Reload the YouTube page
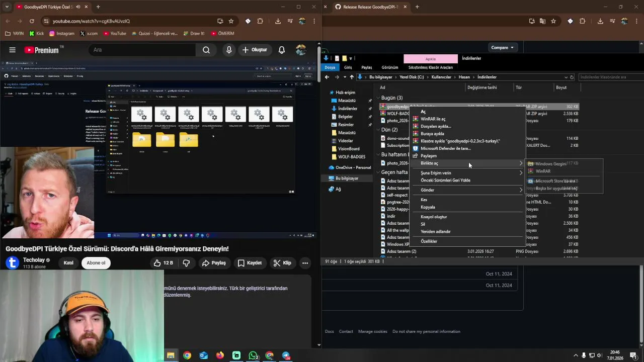This screenshot has width=644, height=362. coord(32,21)
